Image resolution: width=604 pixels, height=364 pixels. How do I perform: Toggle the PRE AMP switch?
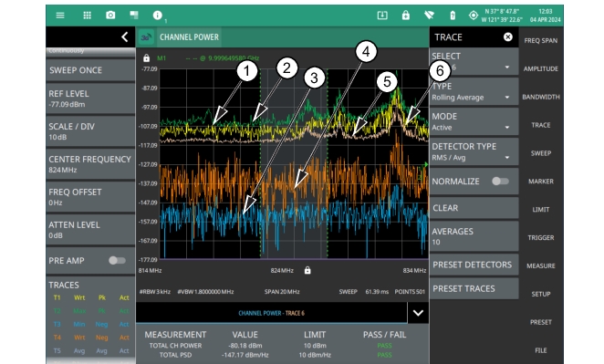pos(117,261)
